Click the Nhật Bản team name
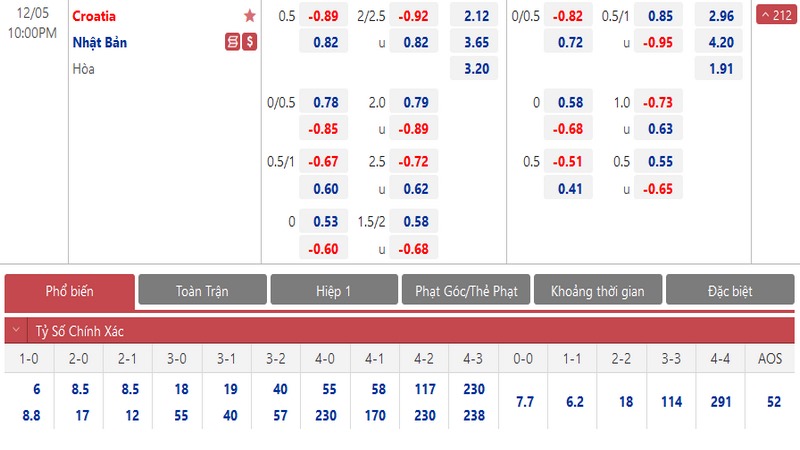Viewport: 800px width, 450px height. (100, 43)
